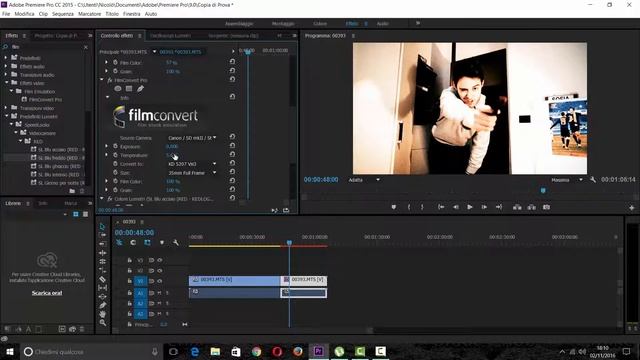This screenshot has height=360, width=640.
Task: Open Program monitor settings wrench
Action: 593,180
